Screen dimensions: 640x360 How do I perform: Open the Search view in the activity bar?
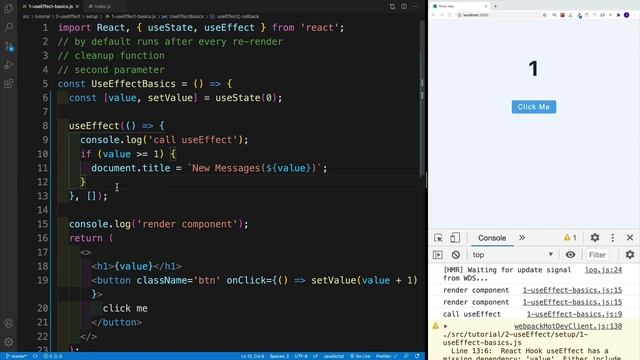[8, 27]
